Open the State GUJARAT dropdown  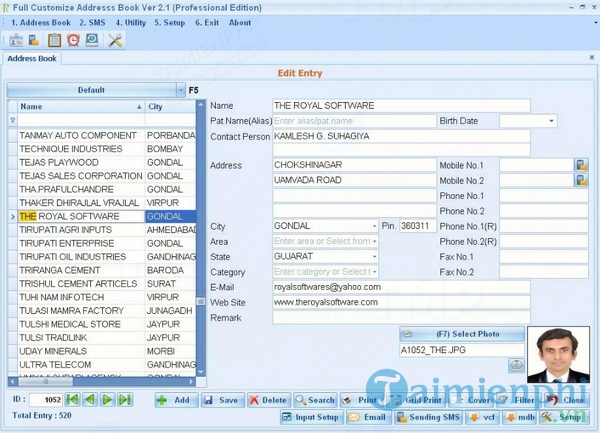pyautogui.click(x=374, y=256)
